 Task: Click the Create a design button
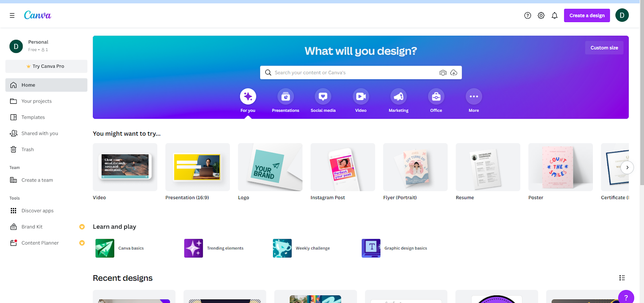[x=587, y=15]
